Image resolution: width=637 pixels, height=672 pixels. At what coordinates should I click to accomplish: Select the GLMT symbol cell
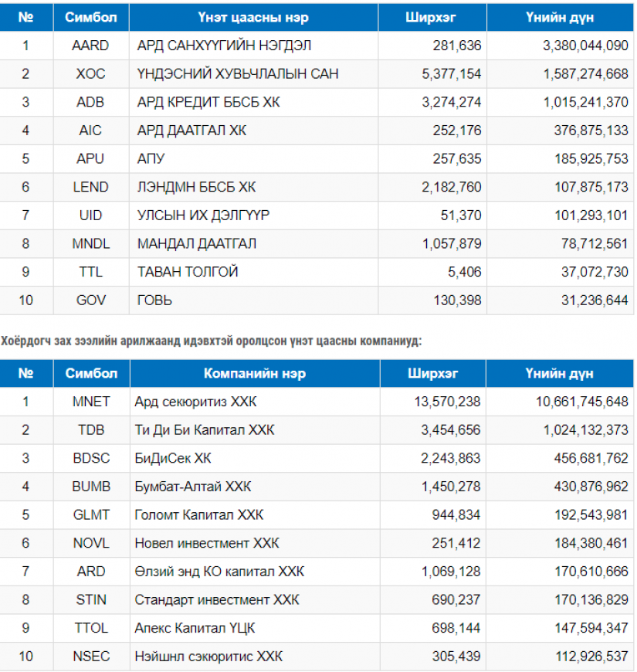[91, 514]
